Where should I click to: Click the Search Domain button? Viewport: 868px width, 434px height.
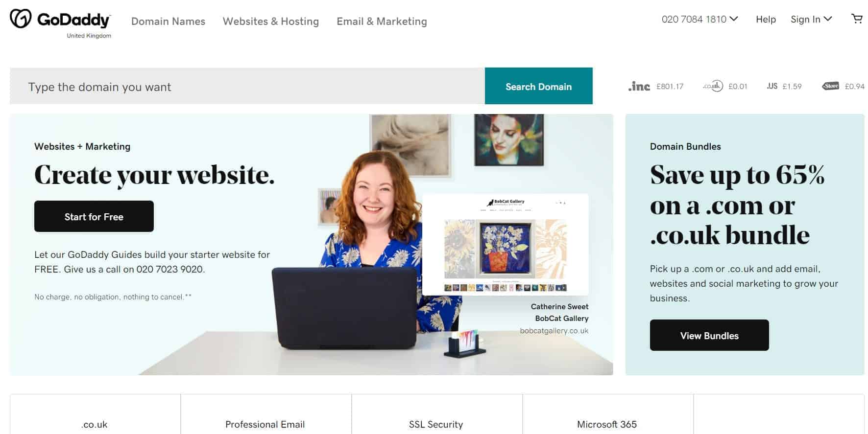(538, 86)
